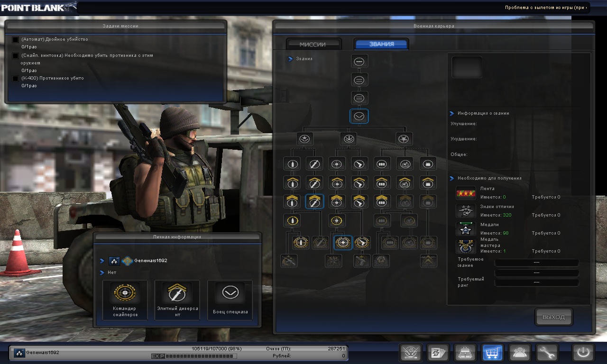Image resolution: width=607 pixels, height=364 pixels.
Task: Select the 'Командир снайперов' rank card
Action: click(x=125, y=300)
